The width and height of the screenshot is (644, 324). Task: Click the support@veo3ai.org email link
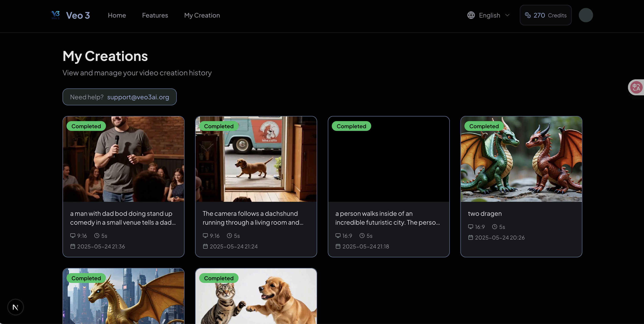138,97
